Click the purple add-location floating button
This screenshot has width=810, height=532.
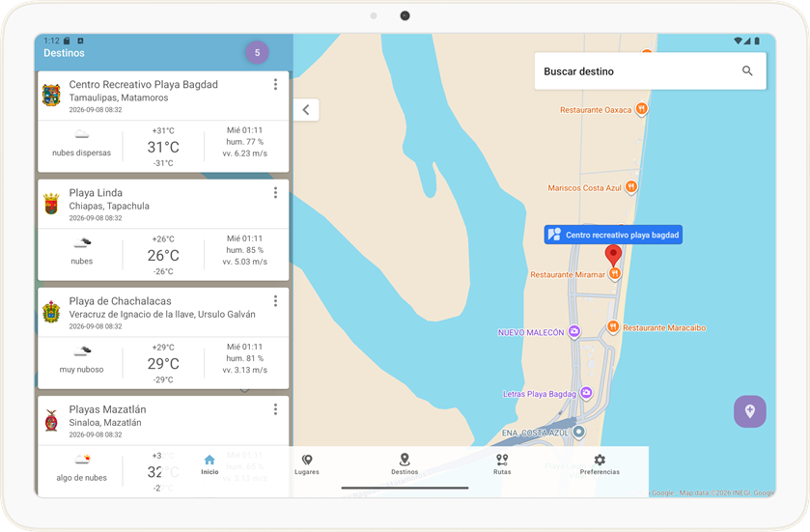click(749, 411)
